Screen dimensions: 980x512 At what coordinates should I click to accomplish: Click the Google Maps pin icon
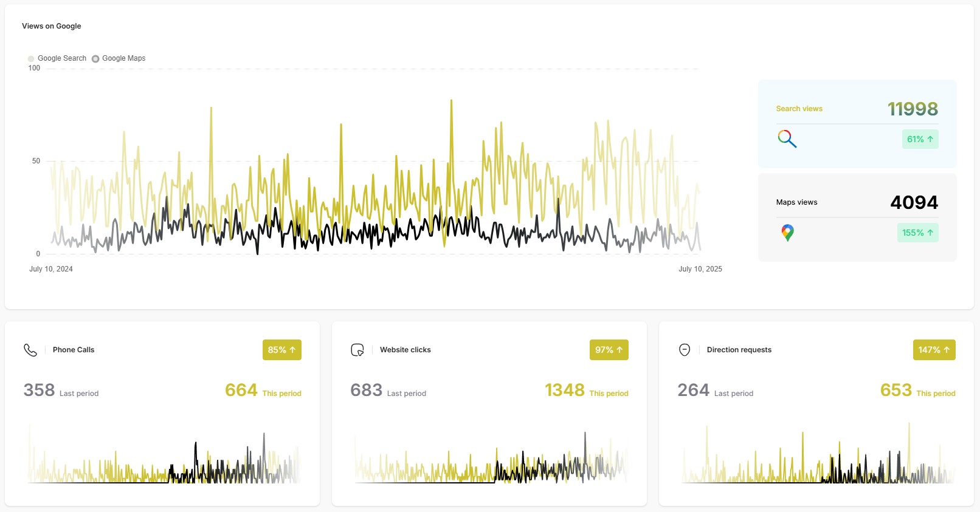coord(787,233)
